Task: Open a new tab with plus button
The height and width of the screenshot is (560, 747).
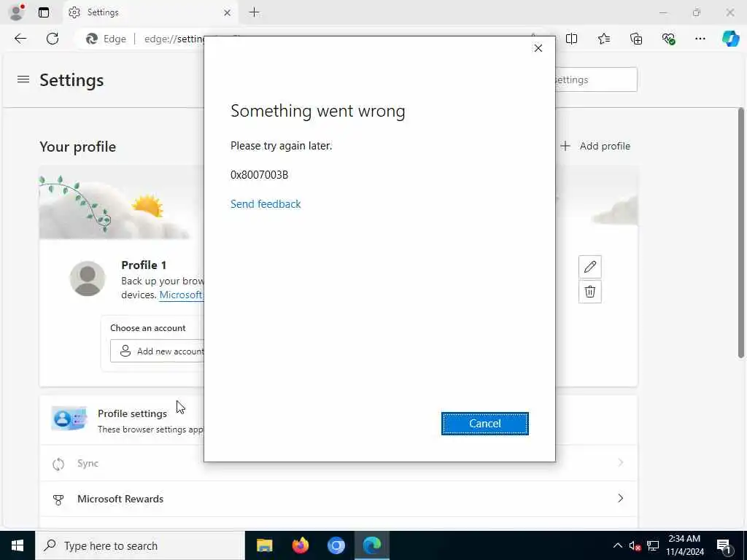Action: (x=255, y=12)
